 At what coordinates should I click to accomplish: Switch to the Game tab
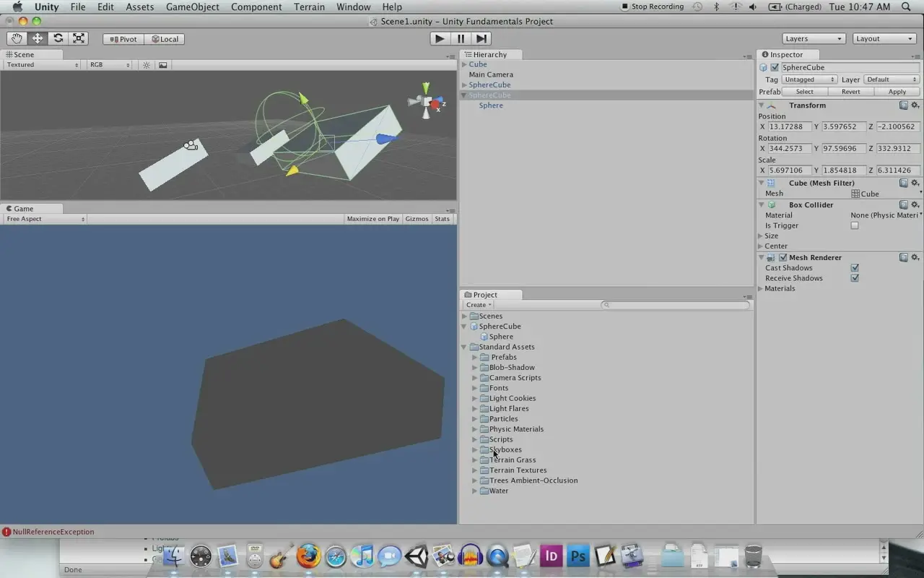click(31, 209)
